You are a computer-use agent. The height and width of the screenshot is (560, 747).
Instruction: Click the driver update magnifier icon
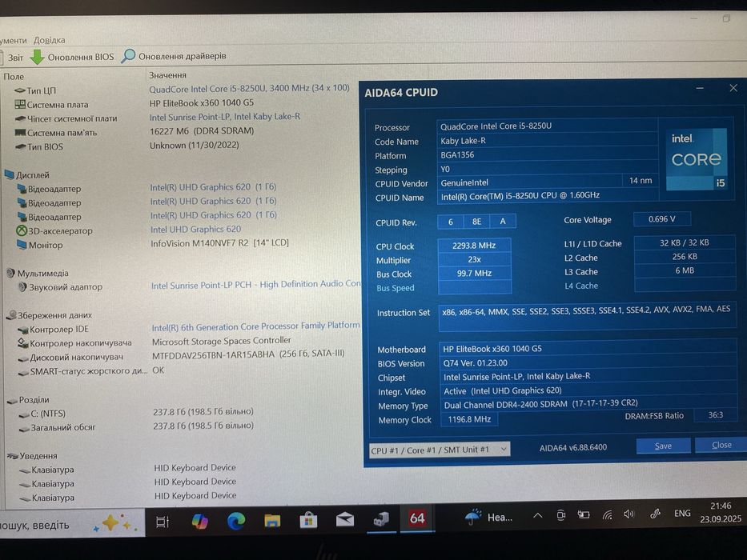click(127, 56)
